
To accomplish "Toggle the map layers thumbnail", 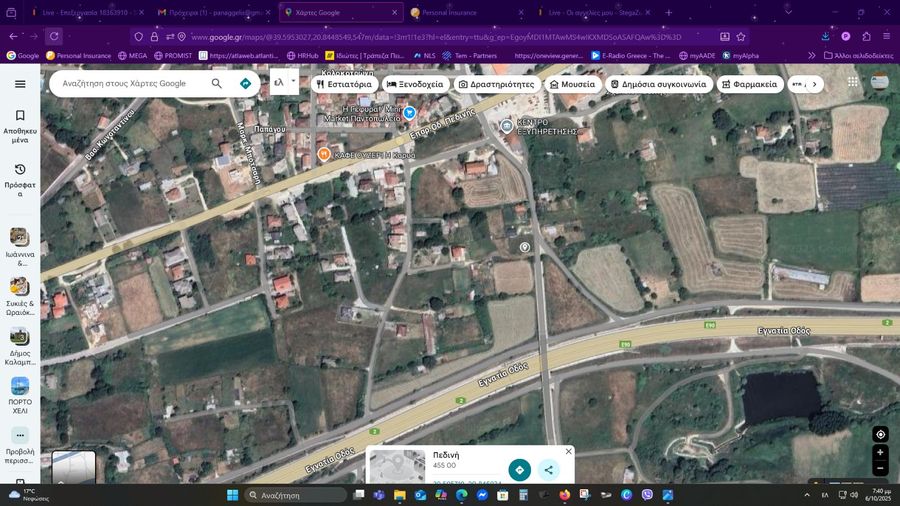I will tap(73, 468).
